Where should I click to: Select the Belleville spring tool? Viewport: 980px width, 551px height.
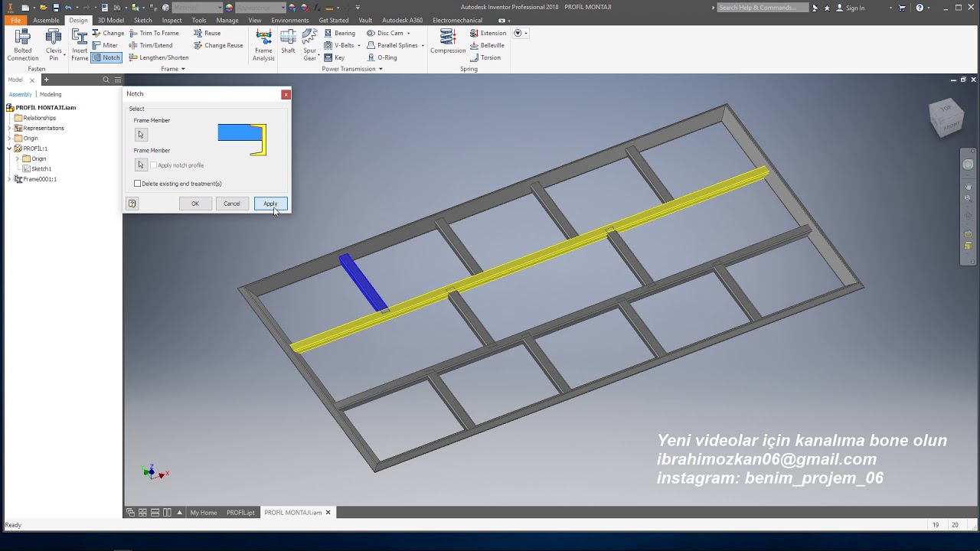coord(487,45)
